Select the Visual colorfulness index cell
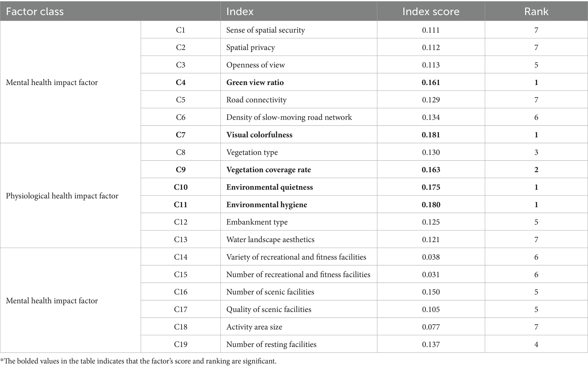588x368 pixels. [259, 135]
